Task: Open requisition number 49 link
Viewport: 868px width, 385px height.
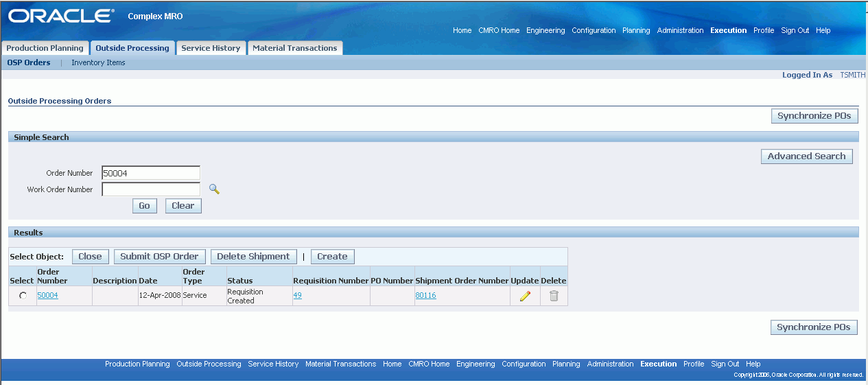Action: point(297,296)
